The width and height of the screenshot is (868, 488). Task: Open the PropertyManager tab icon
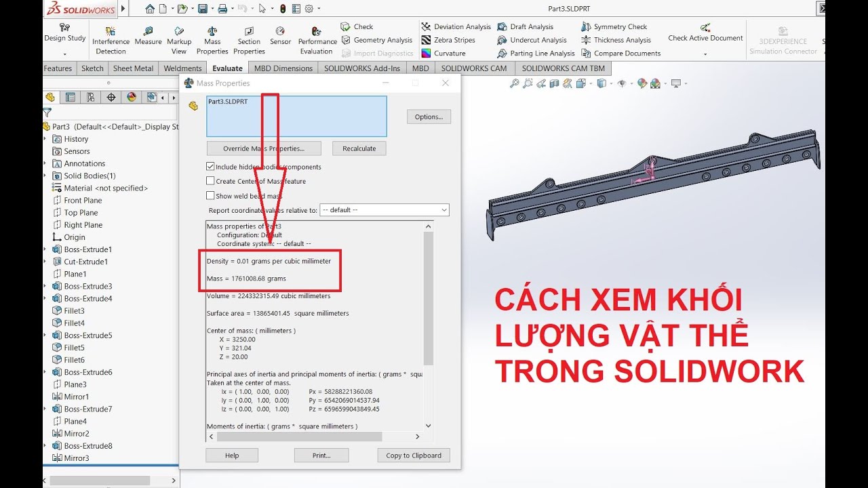click(x=71, y=98)
